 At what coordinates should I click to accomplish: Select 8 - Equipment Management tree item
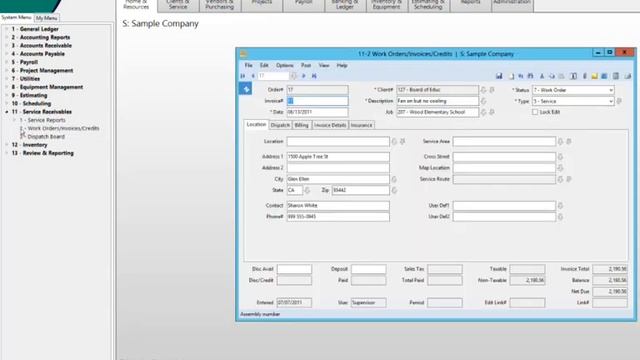coord(47,87)
